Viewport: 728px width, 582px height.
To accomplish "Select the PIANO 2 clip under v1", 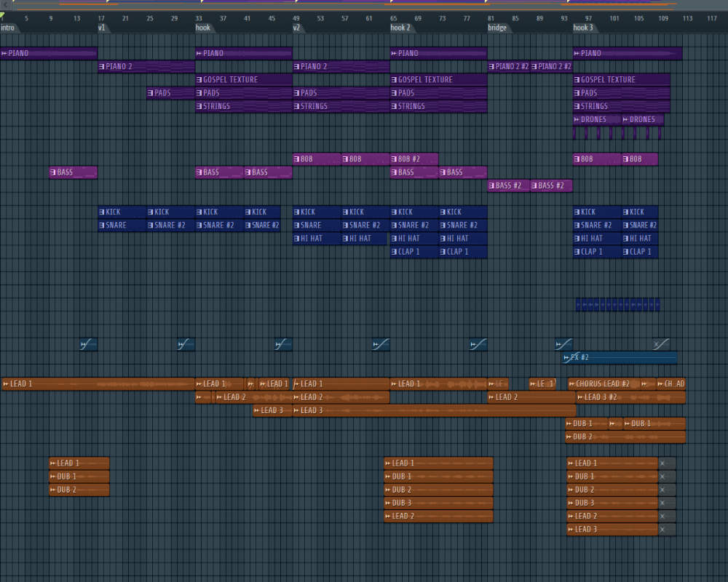I will [146, 67].
